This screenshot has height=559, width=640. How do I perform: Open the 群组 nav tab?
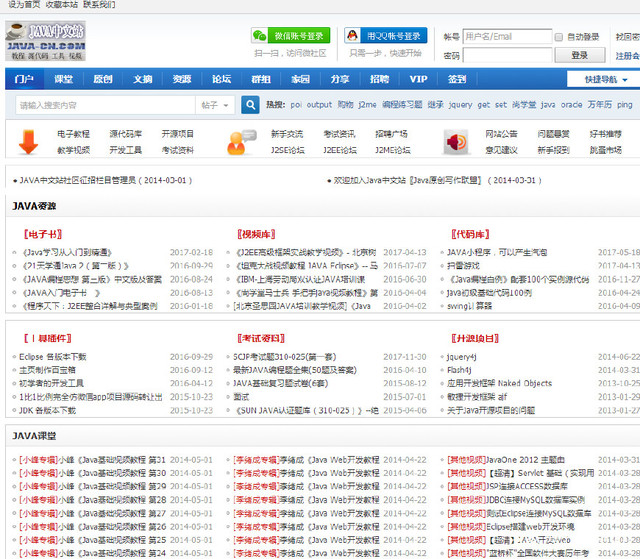coord(261,79)
